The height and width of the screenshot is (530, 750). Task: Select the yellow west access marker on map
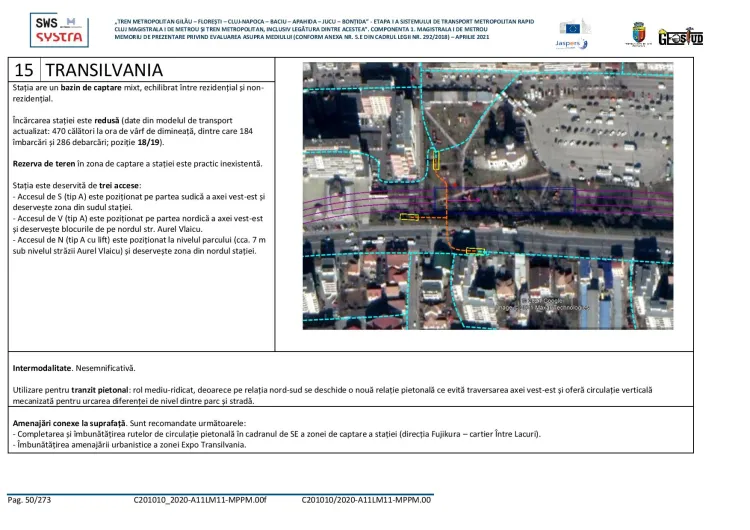(x=410, y=216)
